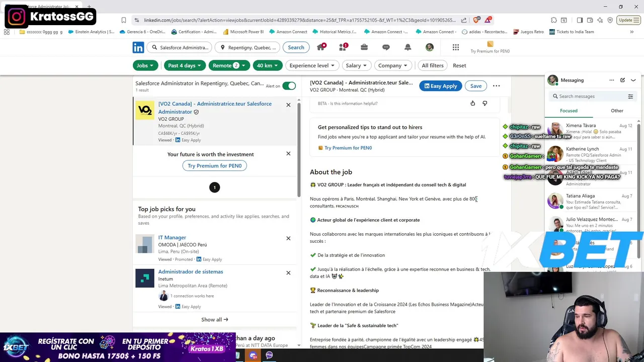Dismiss the VO2 Canada job card
This screenshot has height=362, width=644.
(x=288, y=105)
